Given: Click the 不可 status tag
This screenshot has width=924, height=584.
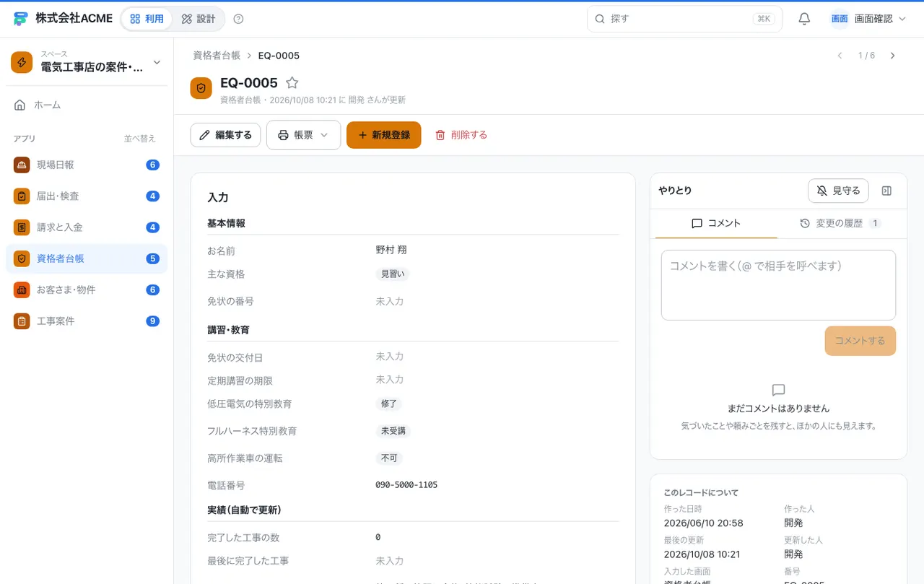Looking at the screenshot, I should [389, 458].
